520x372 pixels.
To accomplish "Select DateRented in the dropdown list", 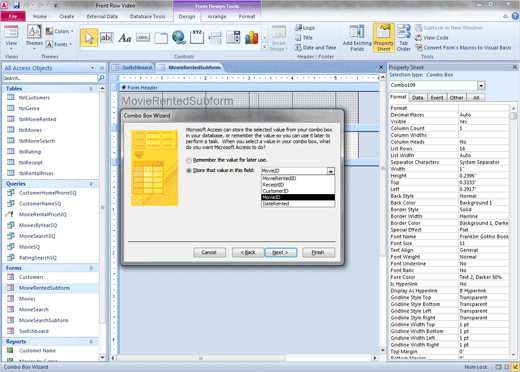I will (x=298, y=204).
